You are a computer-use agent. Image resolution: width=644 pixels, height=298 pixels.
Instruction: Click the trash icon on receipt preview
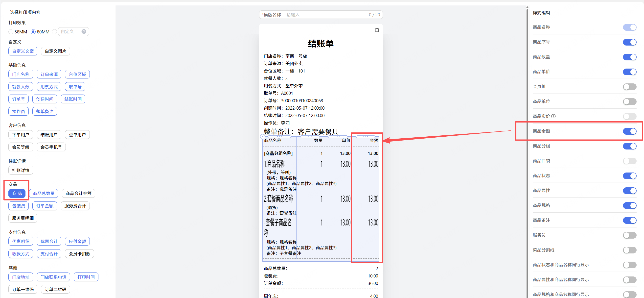tap(376, 30)
